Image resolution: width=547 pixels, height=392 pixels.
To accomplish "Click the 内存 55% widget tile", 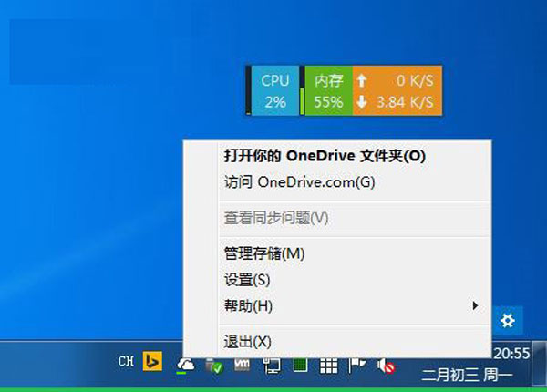I will point(328,90).
